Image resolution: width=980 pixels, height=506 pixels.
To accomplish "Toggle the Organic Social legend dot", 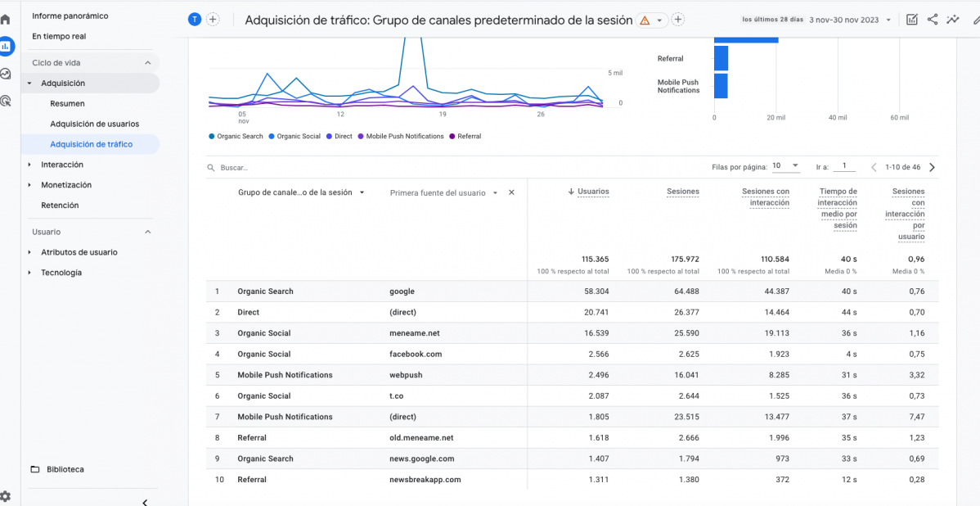I will 272,136.
